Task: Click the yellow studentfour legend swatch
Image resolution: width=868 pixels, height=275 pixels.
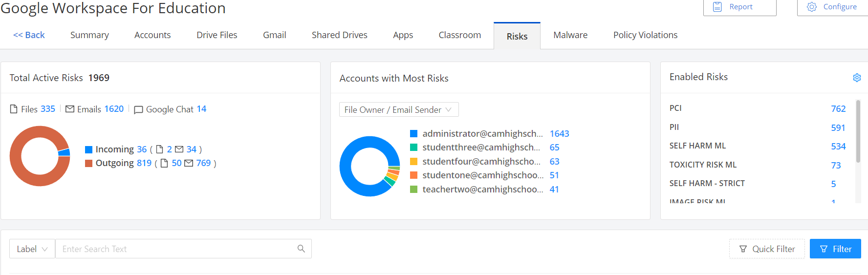Action: (x=413, y=161)
